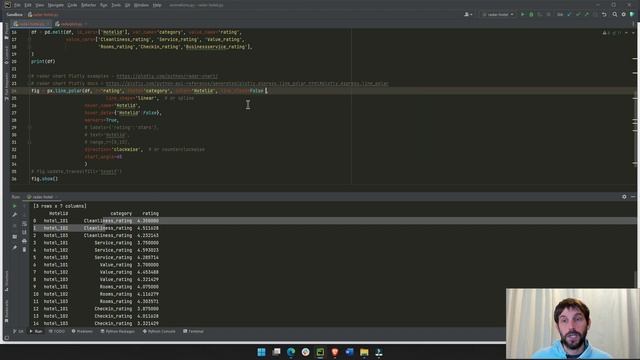Open the Window menu
The width and height of the screenshot is (640, 360).
[141, 5]
